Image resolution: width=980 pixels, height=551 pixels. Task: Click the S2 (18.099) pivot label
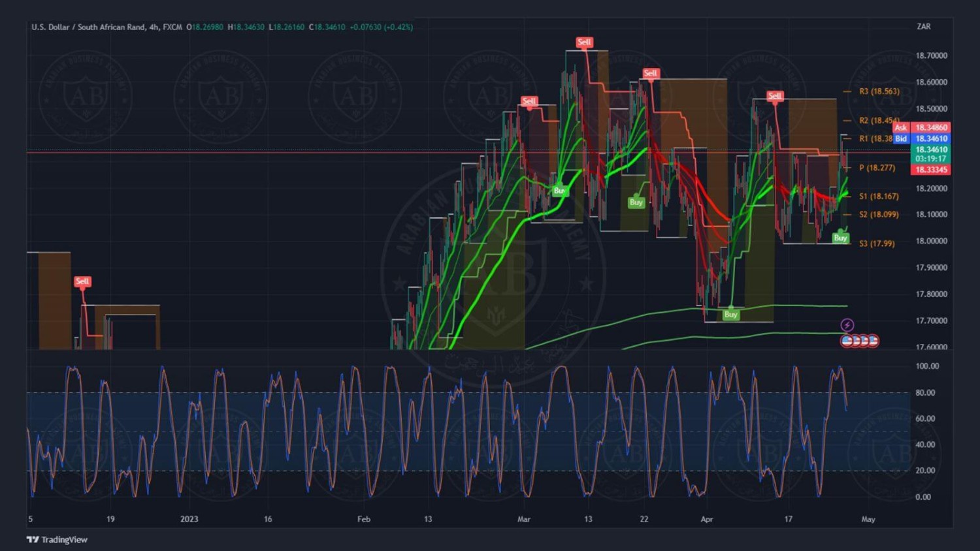tap(879, 214)
